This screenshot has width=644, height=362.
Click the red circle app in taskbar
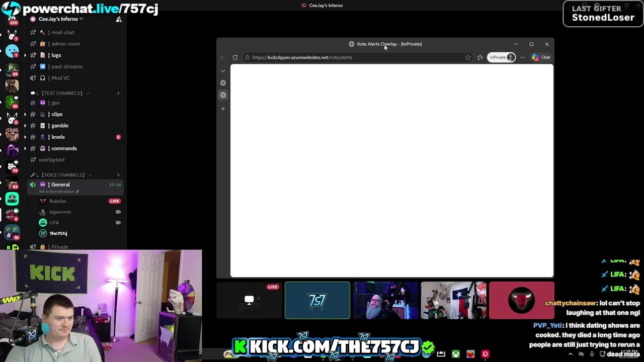[x=485, y=354]
